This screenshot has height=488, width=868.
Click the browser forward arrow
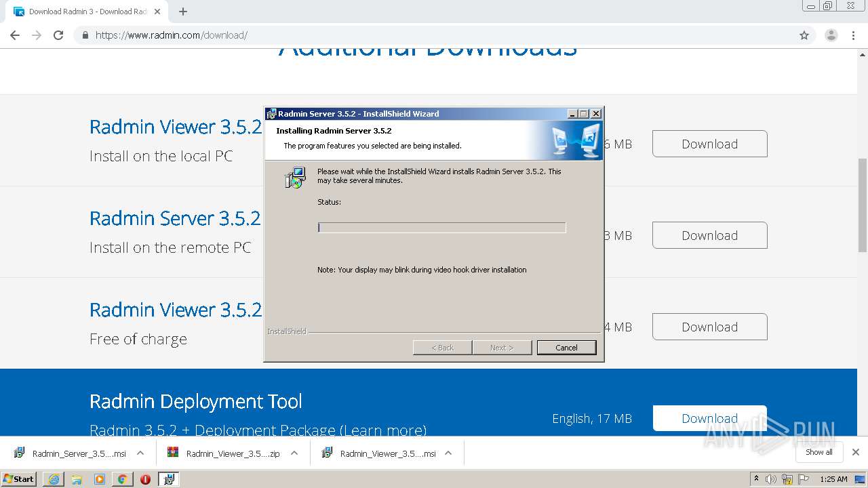pos(37,35)
